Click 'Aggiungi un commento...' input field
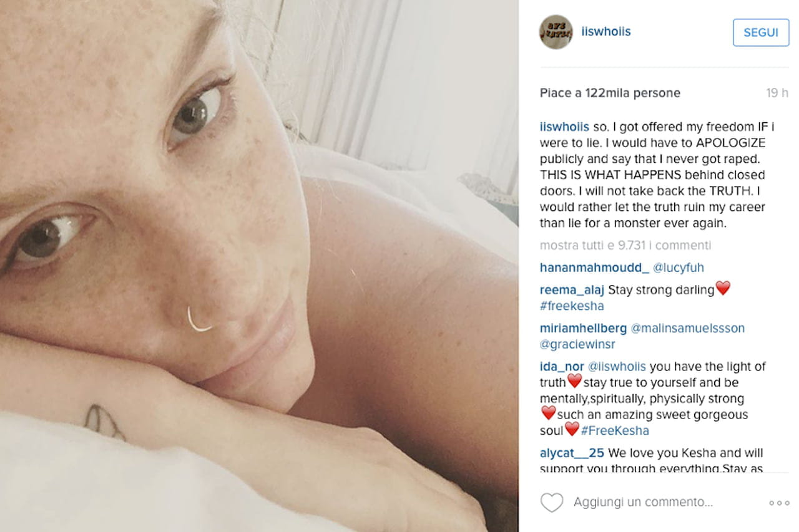799x532 pixels. (x=643, y=502)
